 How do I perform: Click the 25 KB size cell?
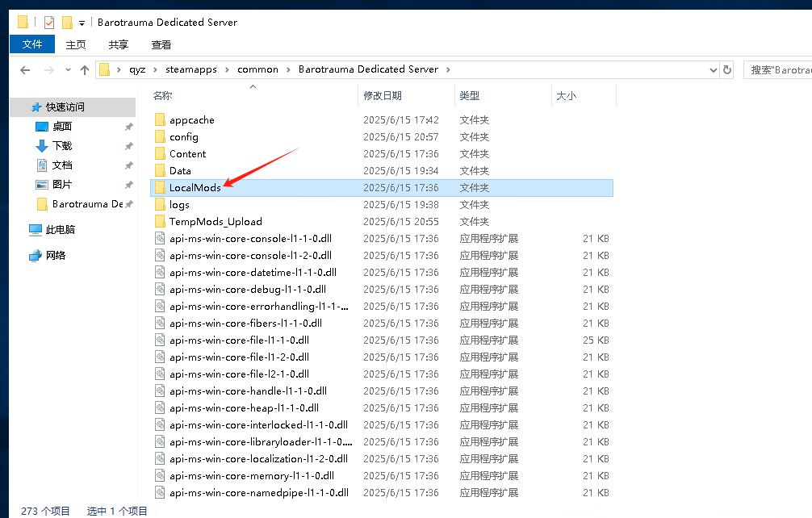596,340
